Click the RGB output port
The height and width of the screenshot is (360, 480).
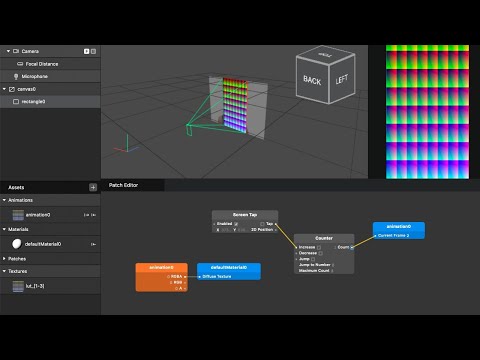(185, 282)
